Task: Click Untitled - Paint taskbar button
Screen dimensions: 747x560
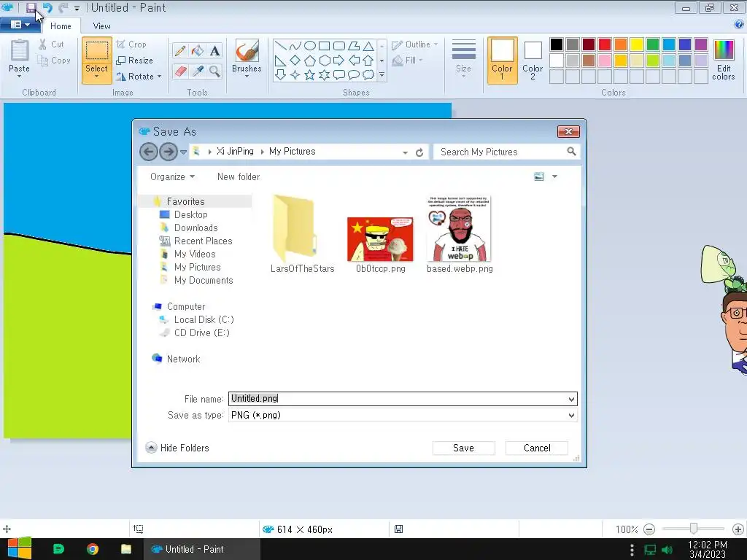Action: pyautogui.click(x=202, y=549)
